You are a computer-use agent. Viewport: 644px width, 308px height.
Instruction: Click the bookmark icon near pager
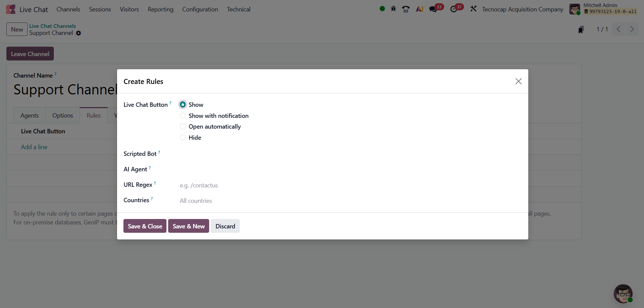(x=581, y=30)
